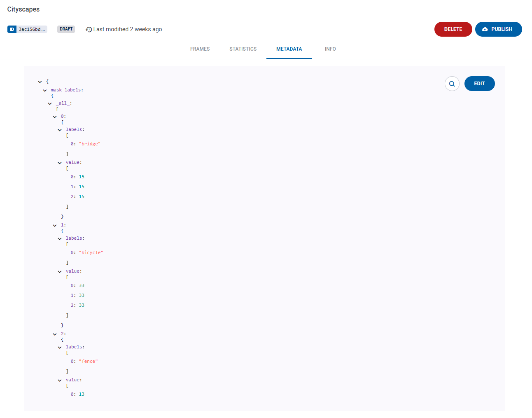
Task: Publish the Cityscapes dataset
Action: [499, 29]
